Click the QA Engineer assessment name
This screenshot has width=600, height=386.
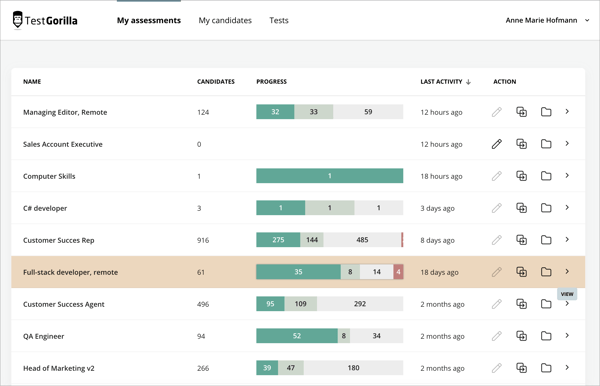[x=44, y=336]
